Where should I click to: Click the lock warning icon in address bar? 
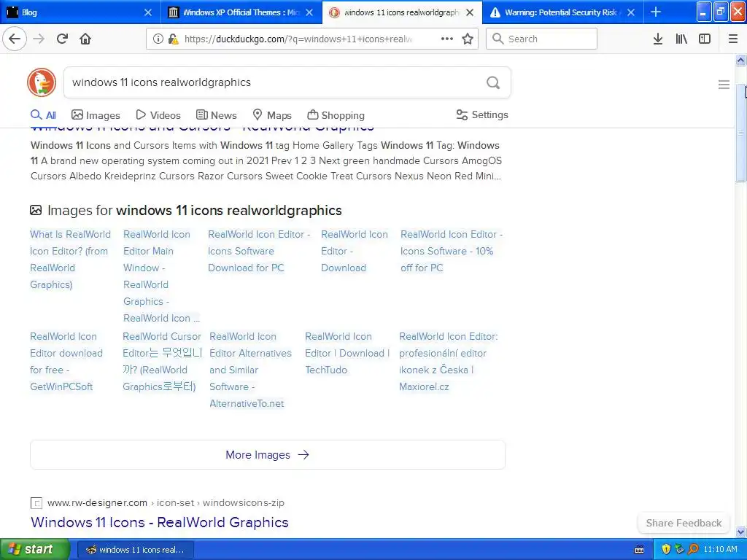tap(173, 39)
